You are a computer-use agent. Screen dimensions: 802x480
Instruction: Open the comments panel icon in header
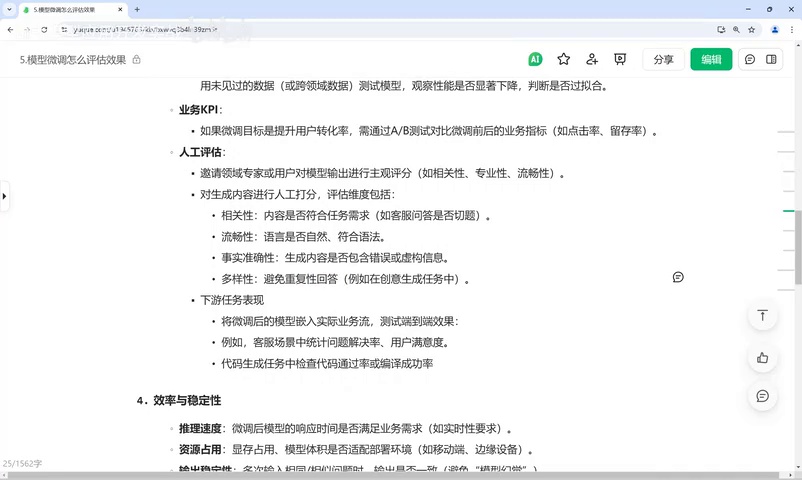[x=750, y=59]
